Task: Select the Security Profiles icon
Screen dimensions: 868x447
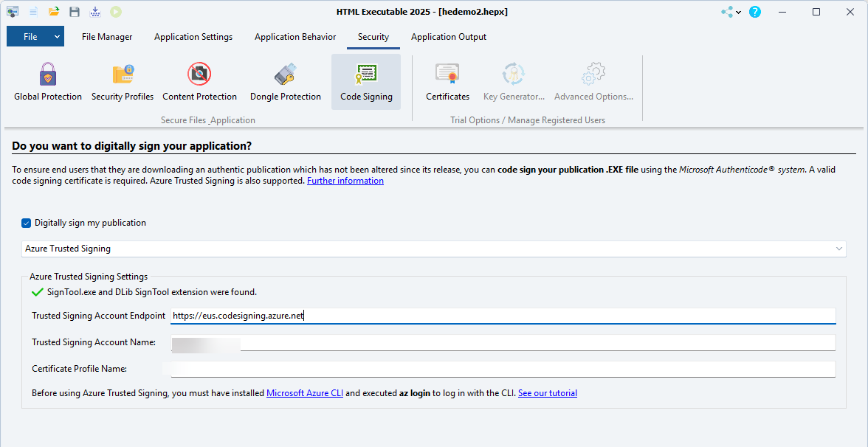Action: tap(122, 81)
